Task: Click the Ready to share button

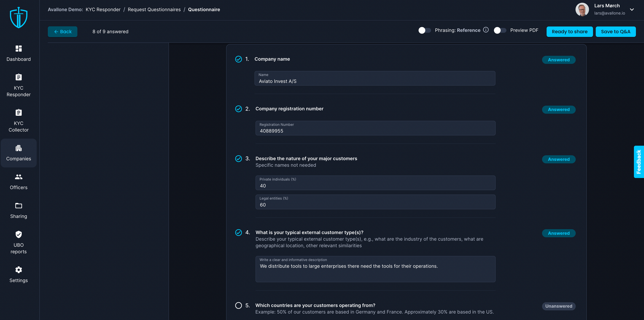Action: coord(569,32)
